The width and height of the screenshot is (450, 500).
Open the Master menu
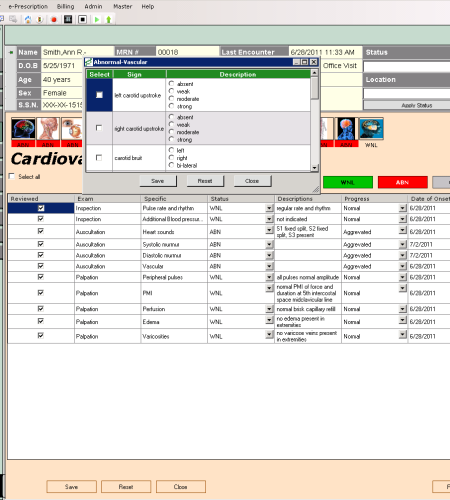click(x=122, y=6)
